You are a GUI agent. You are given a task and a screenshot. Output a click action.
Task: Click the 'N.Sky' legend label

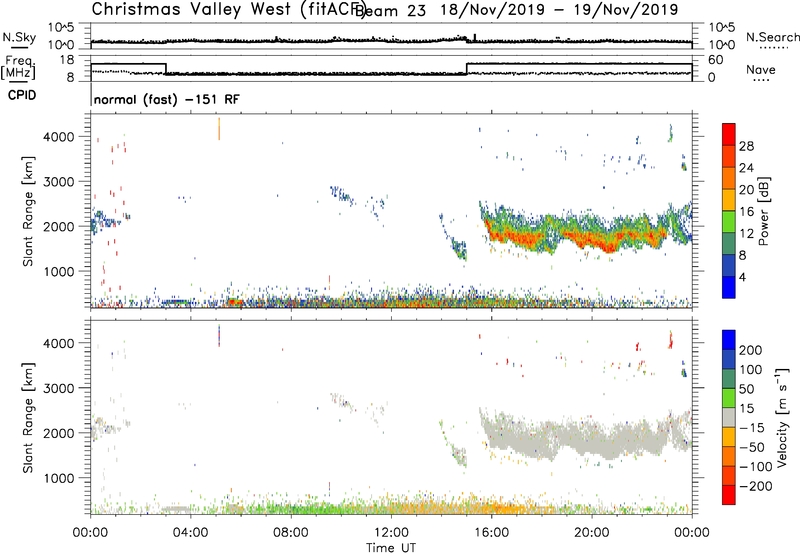(19, 37)
